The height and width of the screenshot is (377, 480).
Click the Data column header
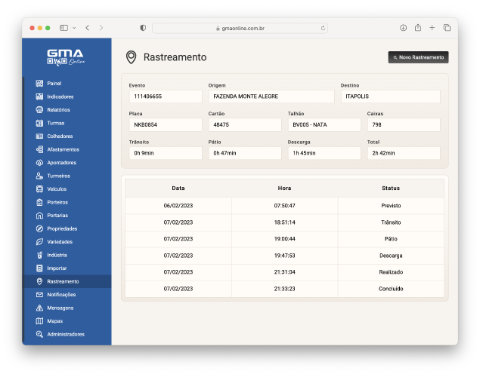point(178,188)
